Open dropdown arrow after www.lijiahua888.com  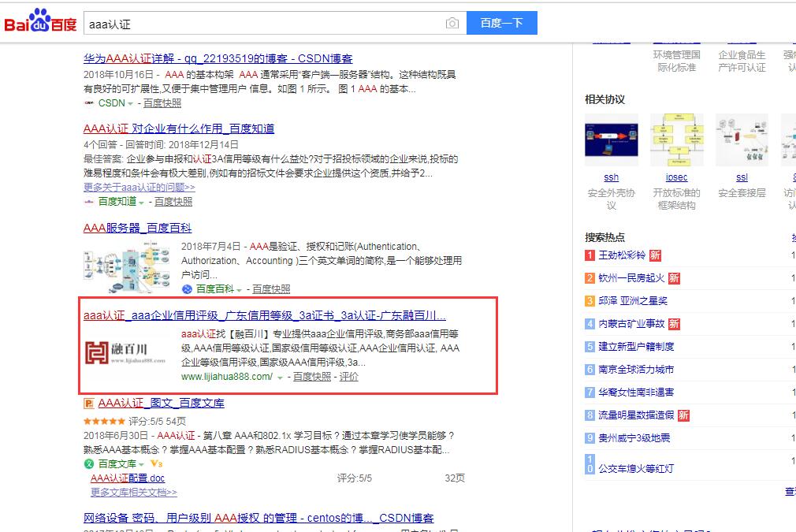280,378
